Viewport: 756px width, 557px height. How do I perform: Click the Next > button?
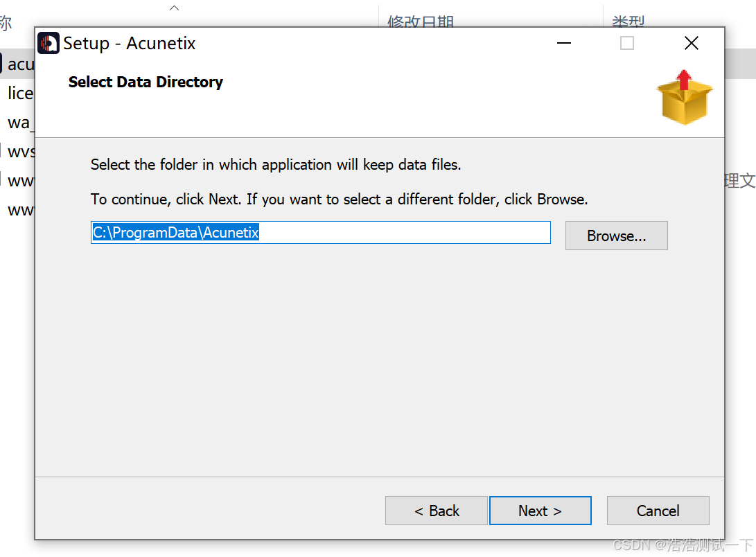point(540,511)
